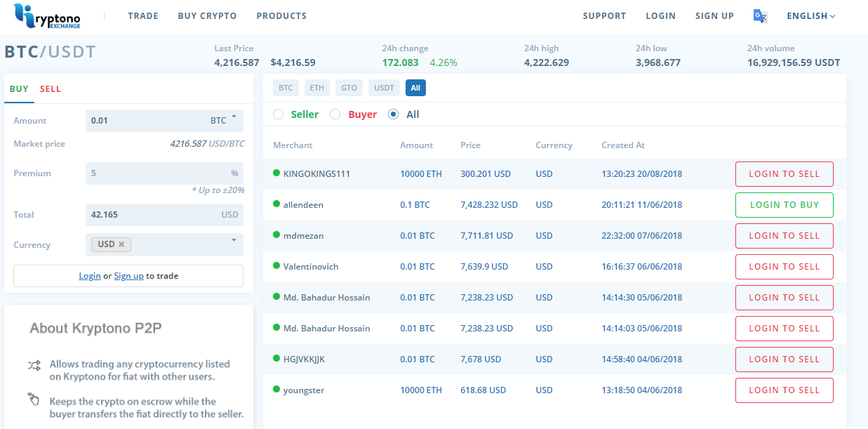Filter listings by ETH

pos(317,88)
